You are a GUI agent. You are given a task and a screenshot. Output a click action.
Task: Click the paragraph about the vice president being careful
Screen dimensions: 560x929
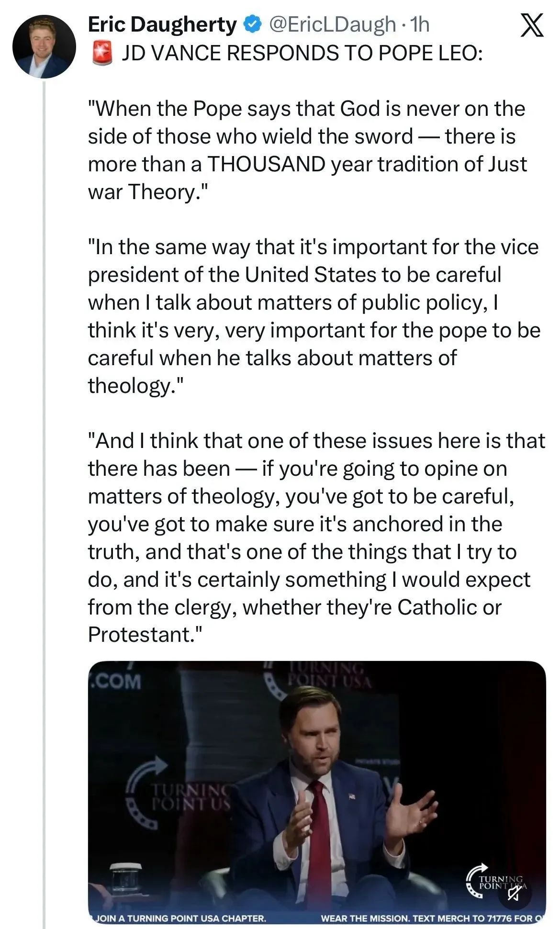pyautogui.click(x=314, y=316)
